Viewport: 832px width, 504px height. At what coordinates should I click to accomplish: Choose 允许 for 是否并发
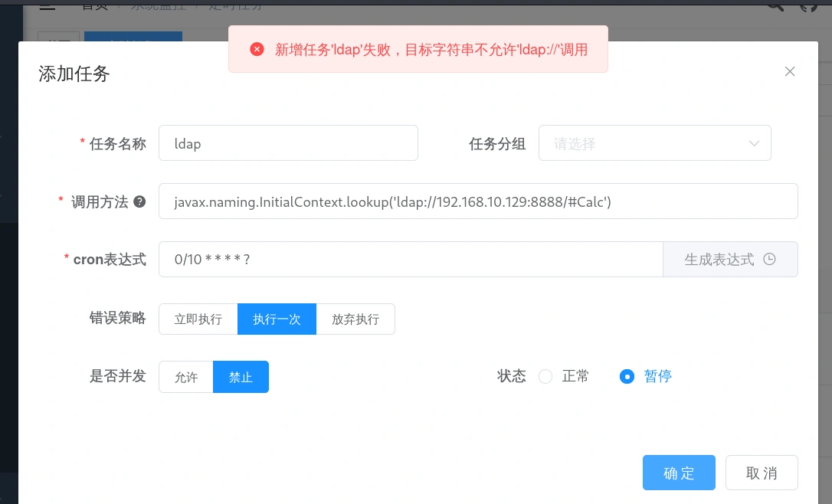(186, 377)
